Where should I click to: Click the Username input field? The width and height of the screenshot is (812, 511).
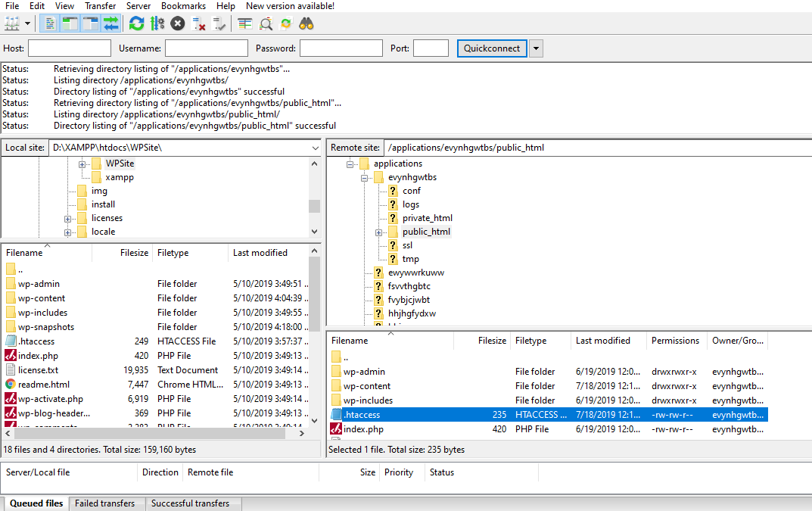207,48
